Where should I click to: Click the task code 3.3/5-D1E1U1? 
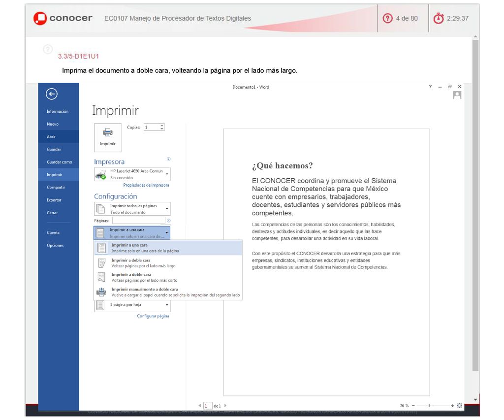78,56
